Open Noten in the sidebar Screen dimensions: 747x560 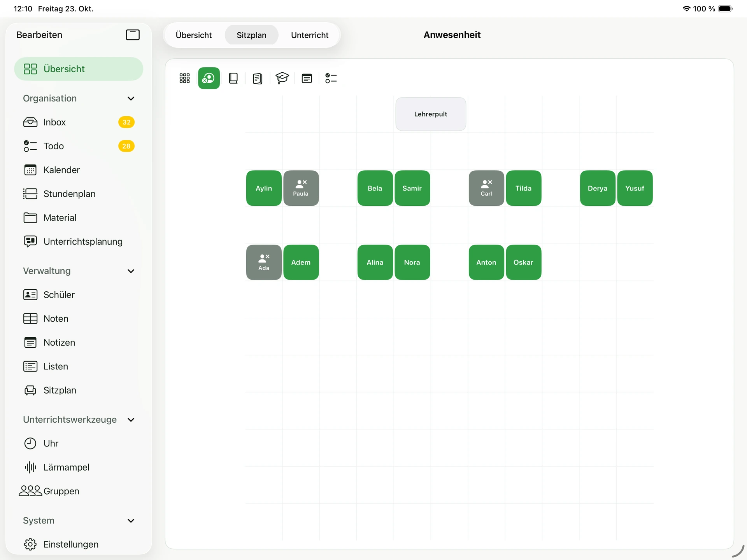click(79, 318)
